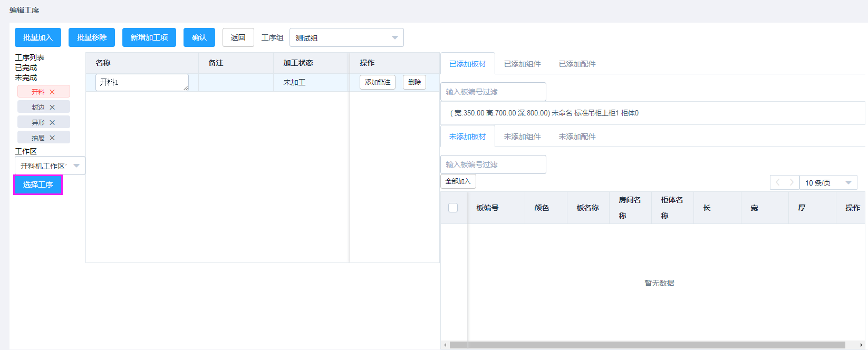Go to next page arrow in pagination
868x350 pixels.
coord(791,182)
